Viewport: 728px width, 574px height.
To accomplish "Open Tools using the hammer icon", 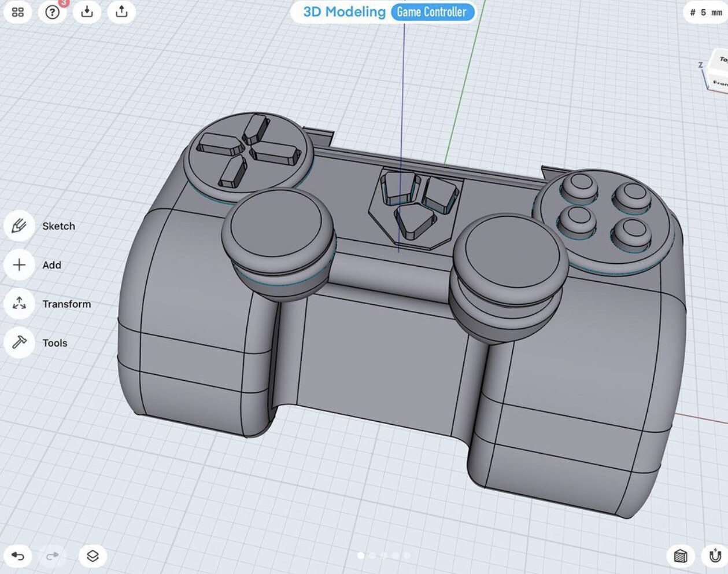I will pos(19,343).
